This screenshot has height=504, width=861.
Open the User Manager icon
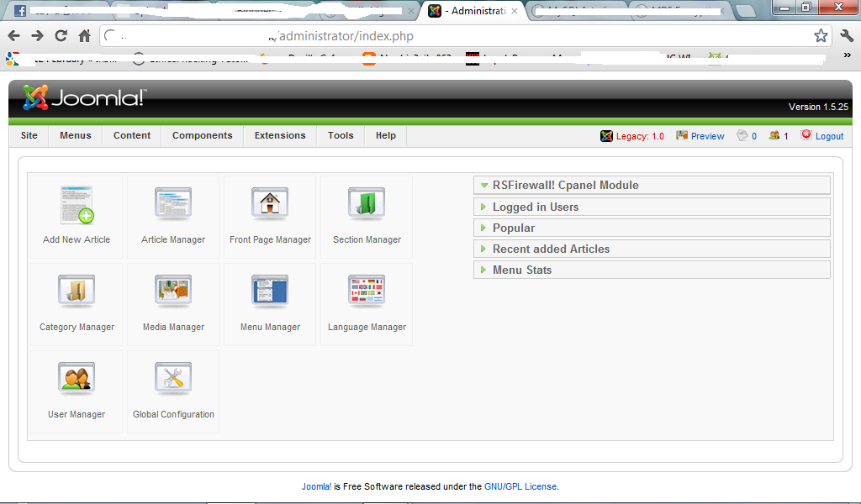click(77, 378)
